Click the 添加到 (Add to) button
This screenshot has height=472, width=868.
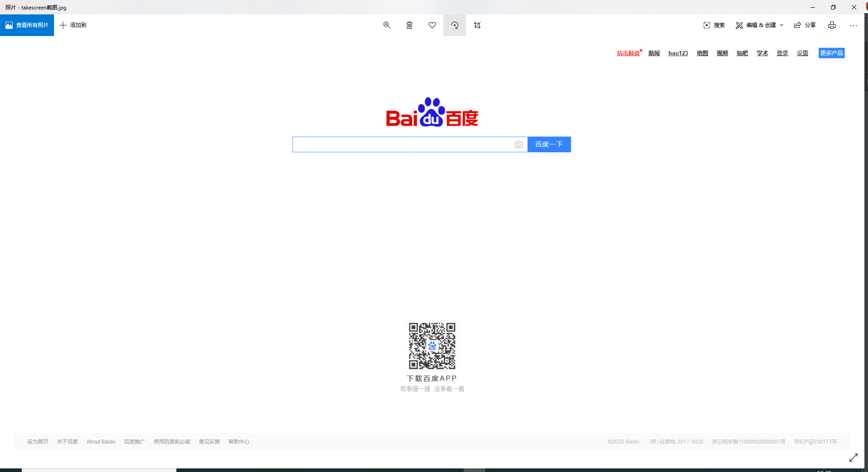click(73, 25)
